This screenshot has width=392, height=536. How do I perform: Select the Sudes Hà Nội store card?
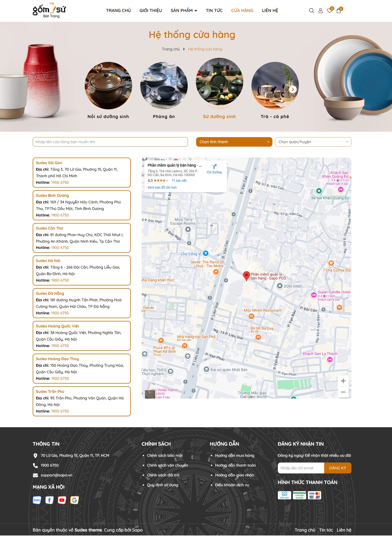(x=81, y=270)
